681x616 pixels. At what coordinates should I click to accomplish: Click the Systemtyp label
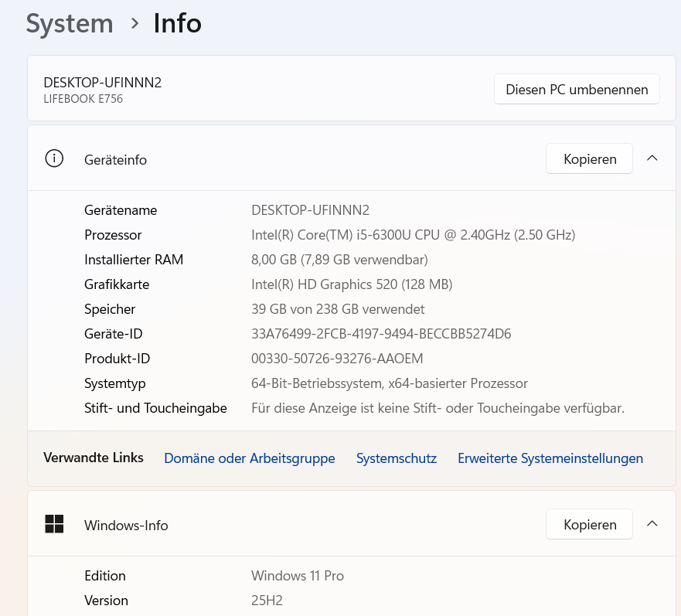(115, 383)
